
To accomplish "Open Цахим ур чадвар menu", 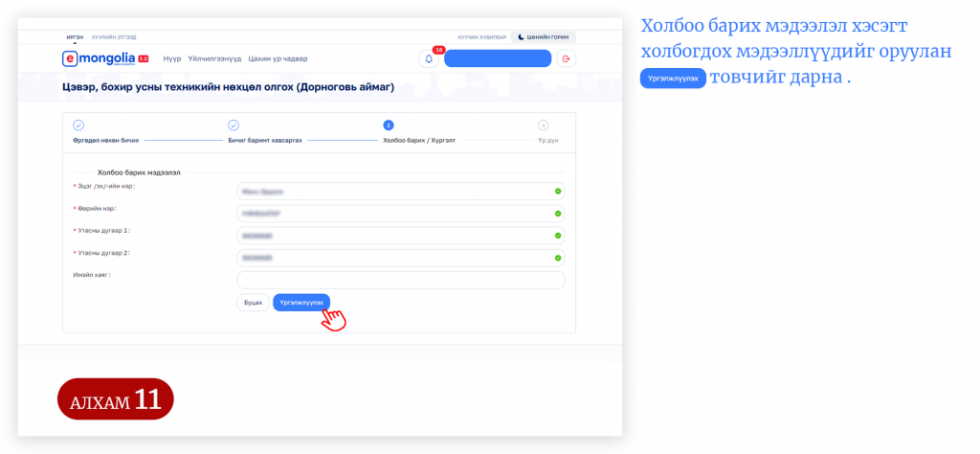I will click(278, 58).
